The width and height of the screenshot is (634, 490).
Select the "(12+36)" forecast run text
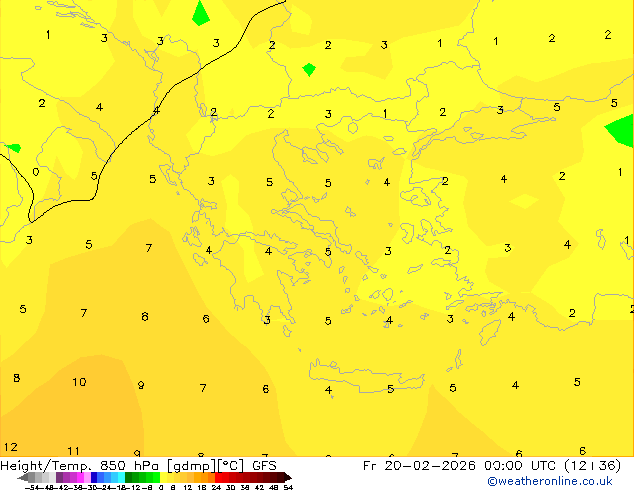pyautogui.click(x=592, y=466)
